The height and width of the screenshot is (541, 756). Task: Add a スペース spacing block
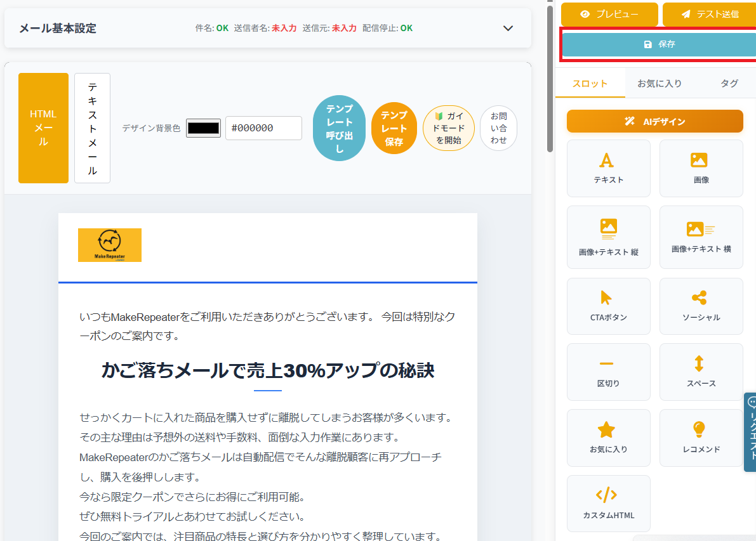click(701, 372)
